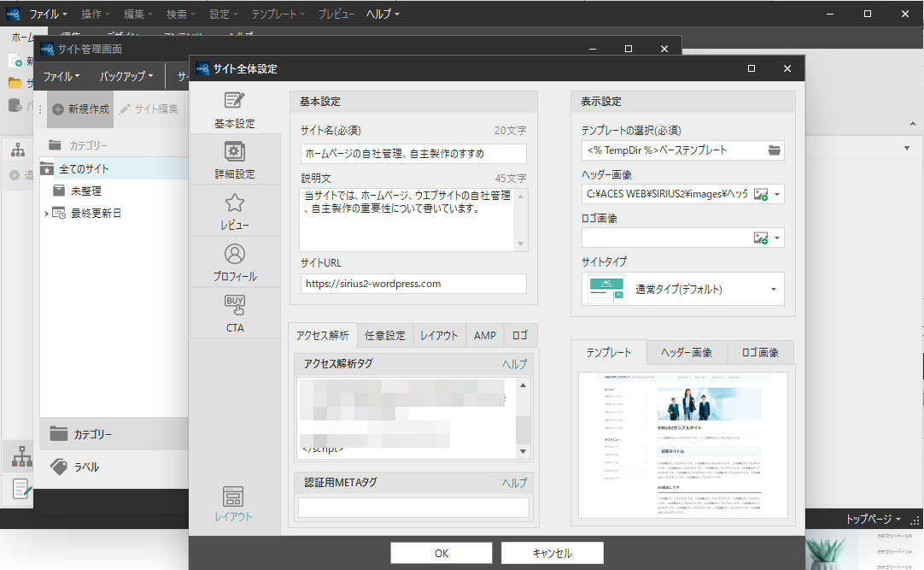Show the ヘッダー画像 preview tab
This screenshot has height=570, width=924.
[x=687, y=353]
